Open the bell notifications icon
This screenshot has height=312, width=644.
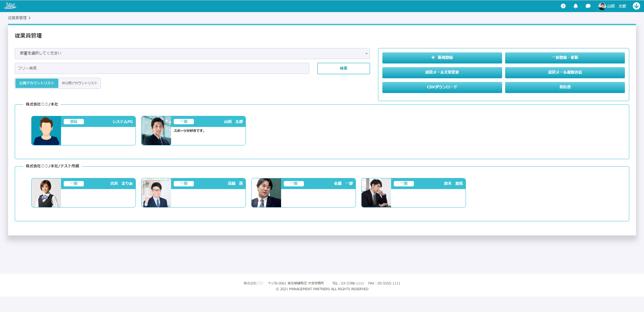576,6
